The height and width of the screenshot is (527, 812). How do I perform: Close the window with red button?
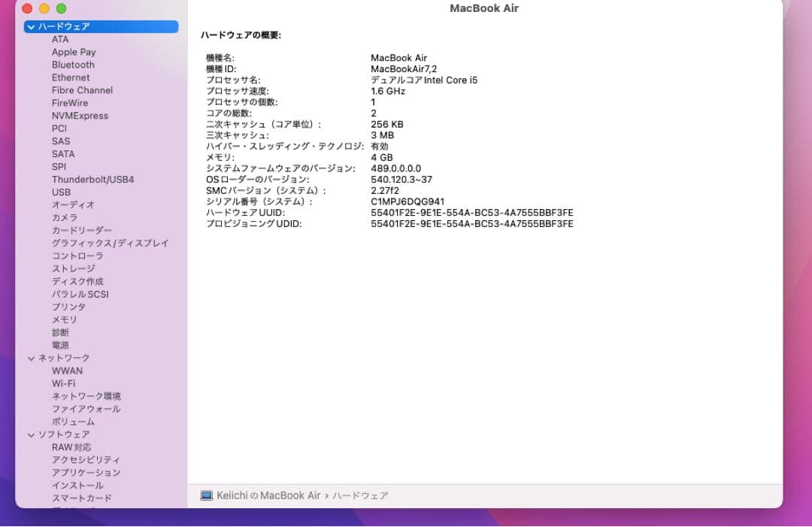28,8
